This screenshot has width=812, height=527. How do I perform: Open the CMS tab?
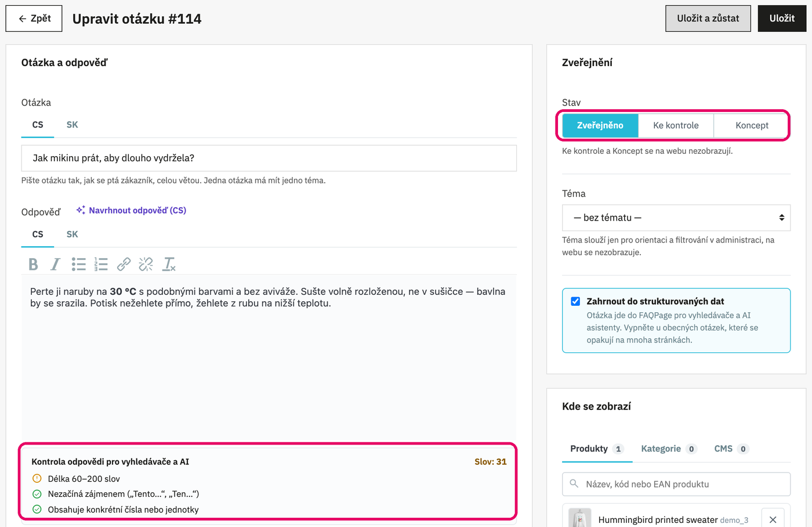tap(731, 449)
